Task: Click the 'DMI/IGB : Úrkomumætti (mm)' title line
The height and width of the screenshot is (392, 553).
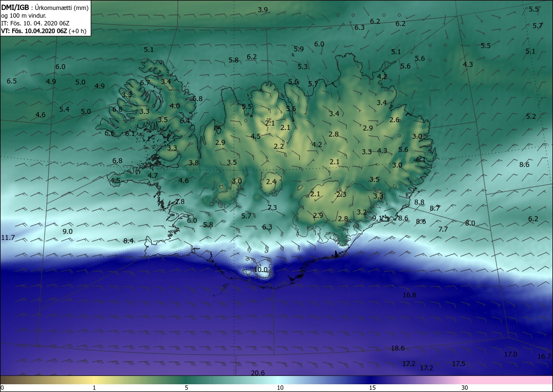Action: [x=45, y=7]
